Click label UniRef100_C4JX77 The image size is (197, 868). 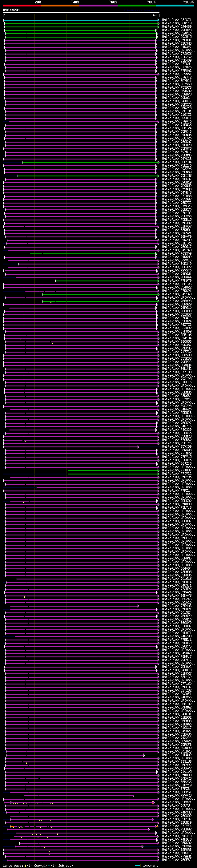176,101
